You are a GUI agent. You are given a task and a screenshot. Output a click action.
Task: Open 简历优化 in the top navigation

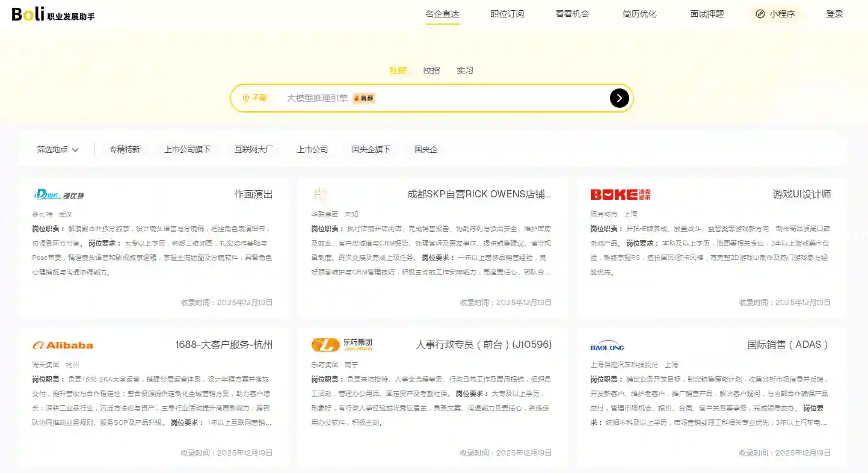639,14
